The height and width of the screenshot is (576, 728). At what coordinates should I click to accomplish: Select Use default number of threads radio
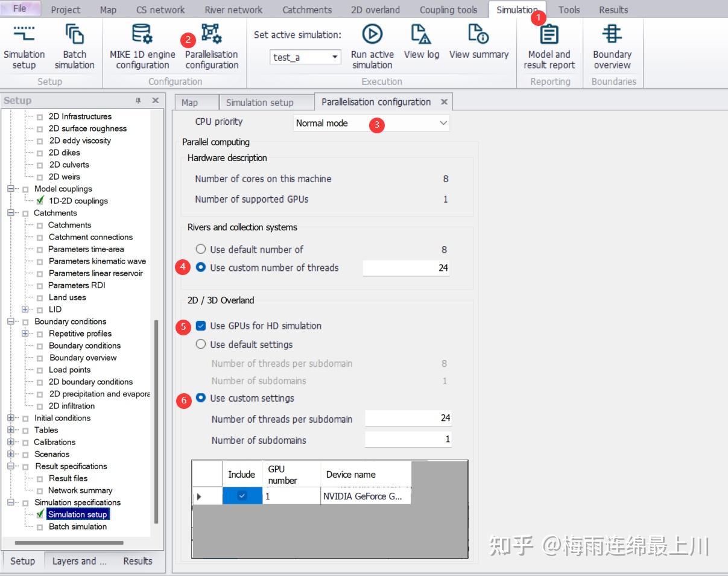[x=201, y=249]
